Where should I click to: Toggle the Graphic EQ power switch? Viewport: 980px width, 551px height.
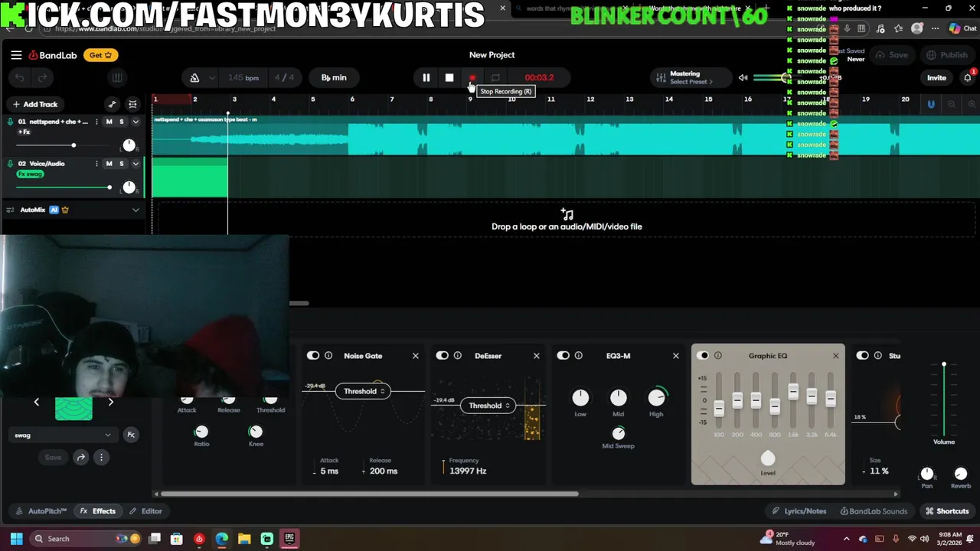pyautogui.click(x=703, y=356)
